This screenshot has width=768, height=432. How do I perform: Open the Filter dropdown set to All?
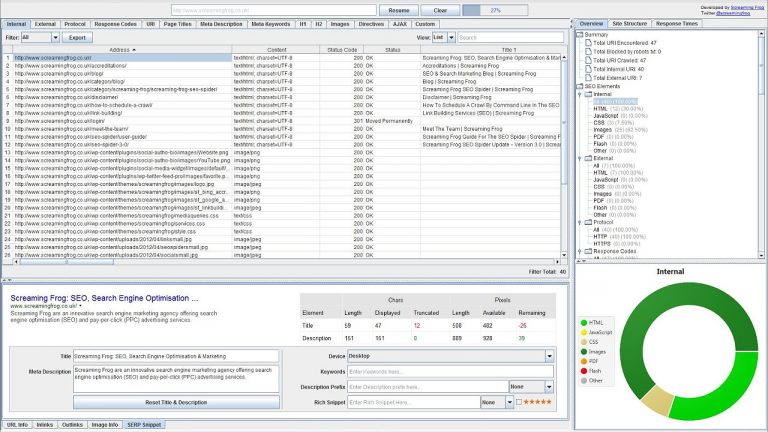point(40,37)
